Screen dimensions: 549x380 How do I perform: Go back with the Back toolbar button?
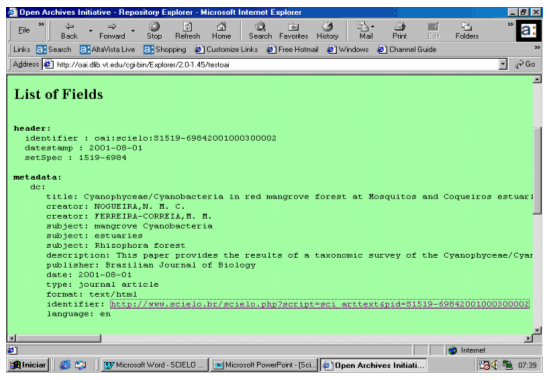[69, 31]
